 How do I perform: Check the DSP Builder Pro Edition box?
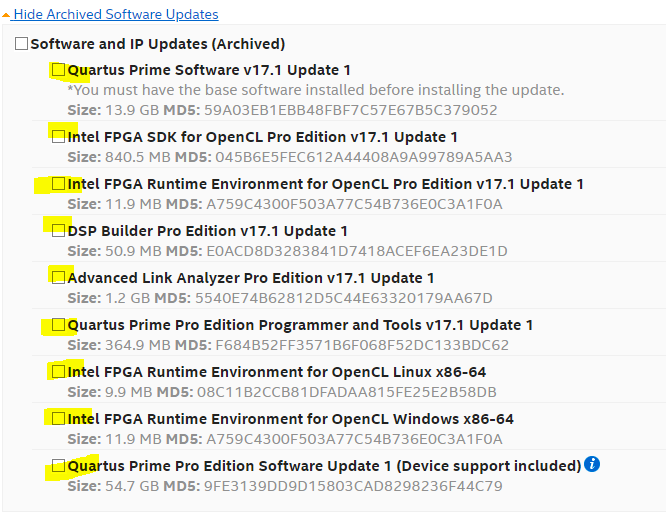tap(59, 231)
